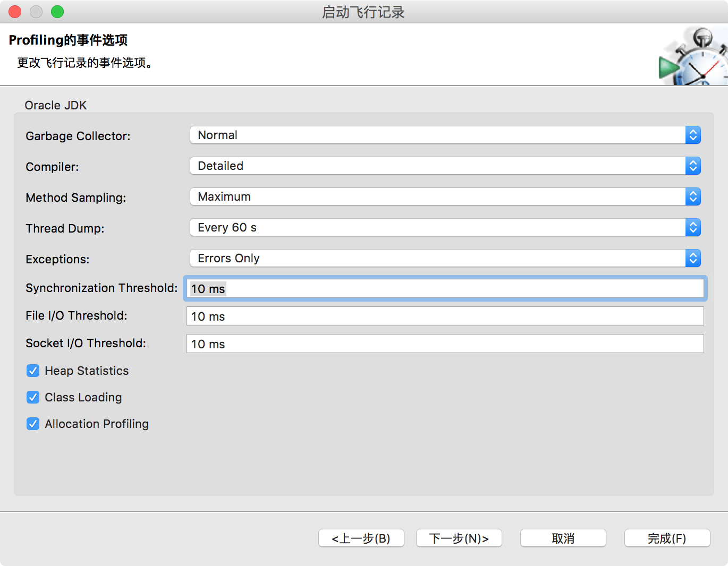Click the flight recorder stopwatch icon

point(693,57)
